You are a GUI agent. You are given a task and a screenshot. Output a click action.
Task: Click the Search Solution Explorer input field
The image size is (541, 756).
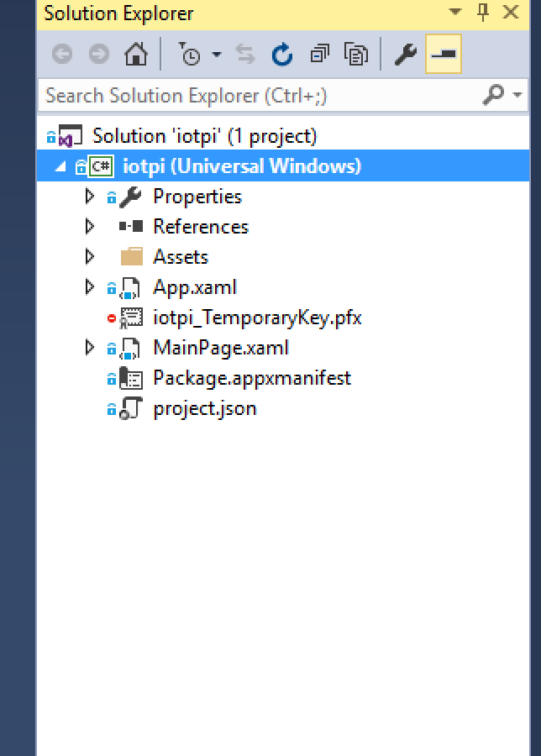click(x=252, y=96)
